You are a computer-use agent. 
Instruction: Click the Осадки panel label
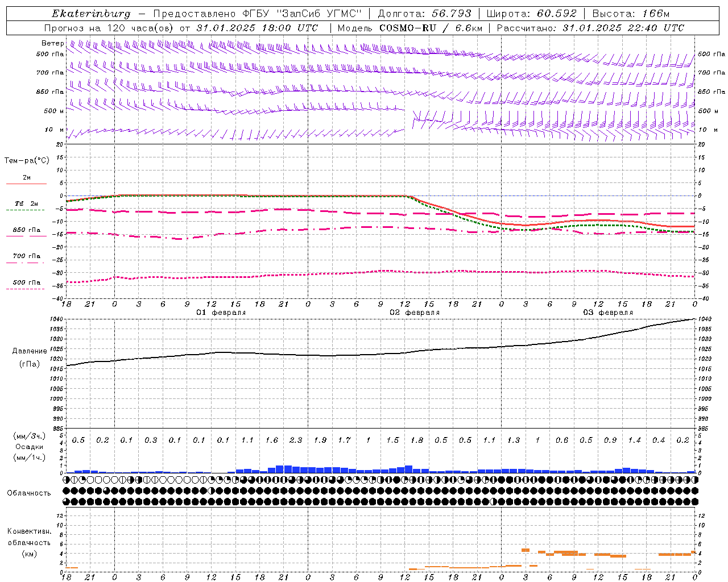click(30, 447)
